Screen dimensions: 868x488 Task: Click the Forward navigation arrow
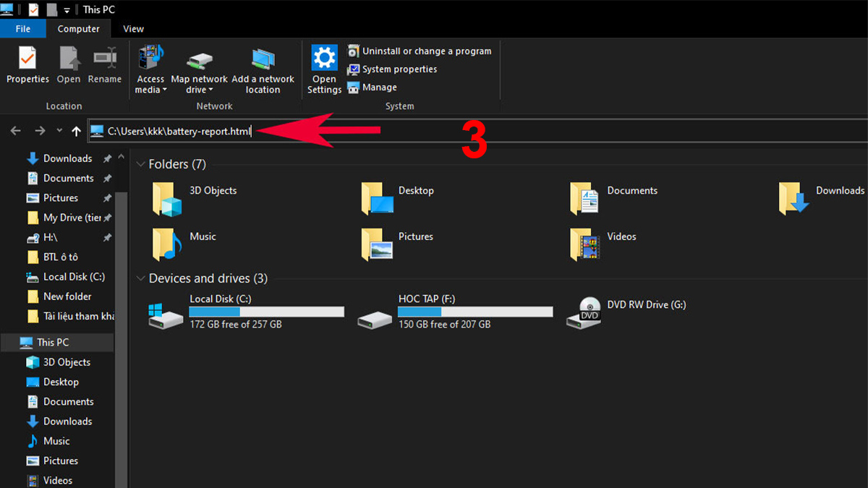click(x=40, y=131)
